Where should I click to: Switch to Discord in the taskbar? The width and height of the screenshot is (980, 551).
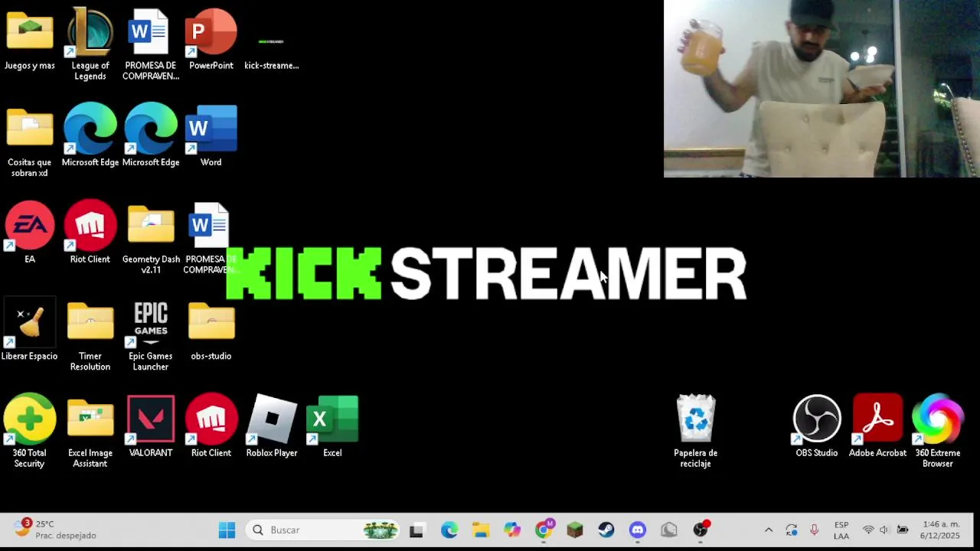click(638, 530)
